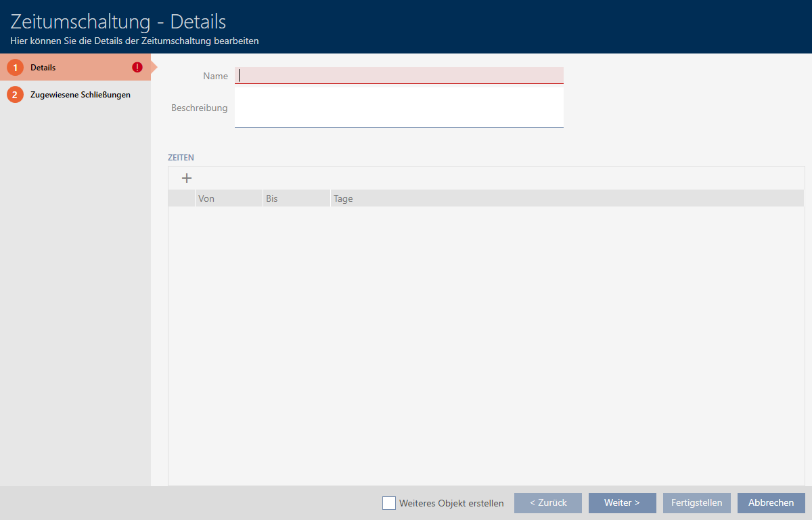
Task: Click the orange step 2 circle
Action: [15, 95]
